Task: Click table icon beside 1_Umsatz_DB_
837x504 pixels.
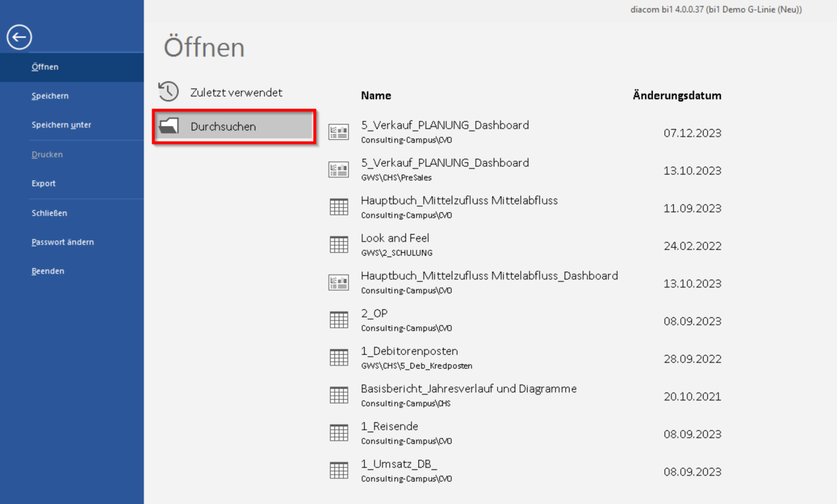Action: click(x=339, y=470)
